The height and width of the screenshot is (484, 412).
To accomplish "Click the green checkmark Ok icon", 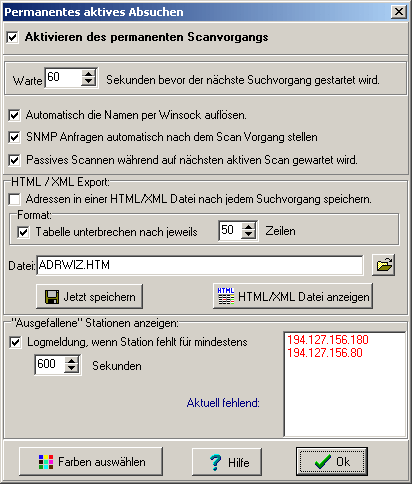I will click(x=322, y=462).
